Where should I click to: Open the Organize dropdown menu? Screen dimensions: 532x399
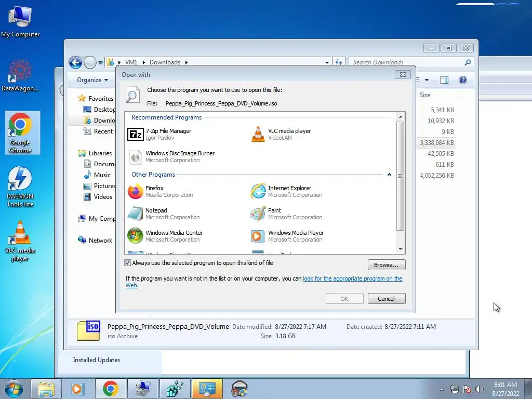(92, 79)
